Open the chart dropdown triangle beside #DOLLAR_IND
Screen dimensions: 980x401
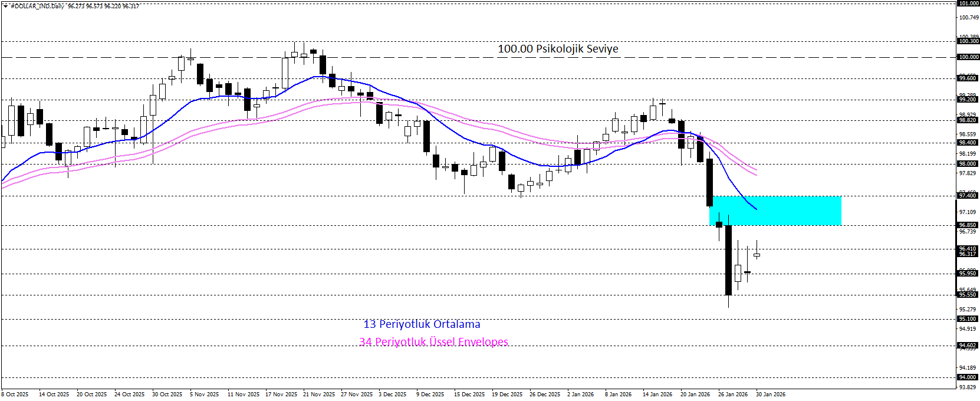[x=5, y=6]
